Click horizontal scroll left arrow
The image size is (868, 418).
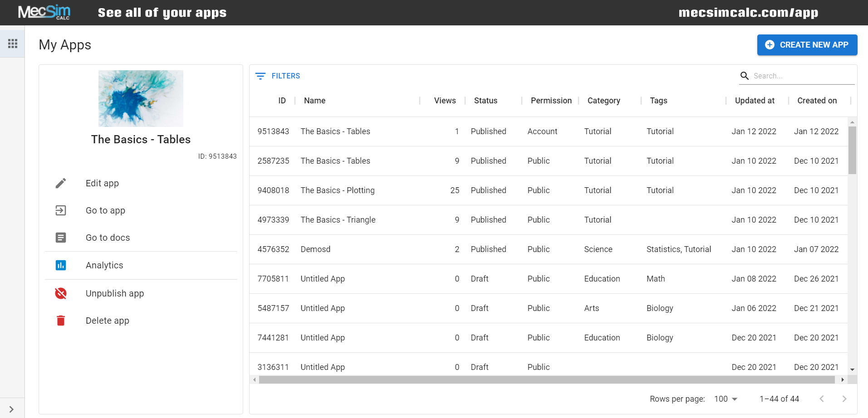(x=255, y=380)
